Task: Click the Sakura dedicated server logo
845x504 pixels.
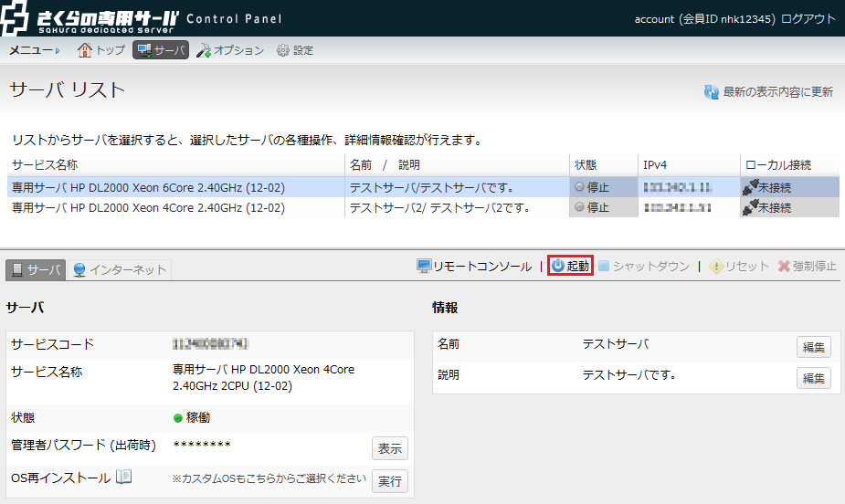Action: coord(90,18)
